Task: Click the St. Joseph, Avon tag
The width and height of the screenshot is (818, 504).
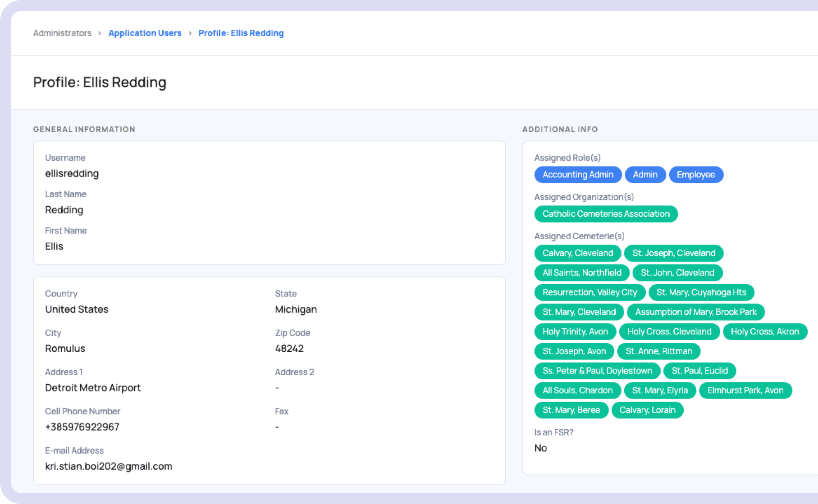Action: point(574,351)
